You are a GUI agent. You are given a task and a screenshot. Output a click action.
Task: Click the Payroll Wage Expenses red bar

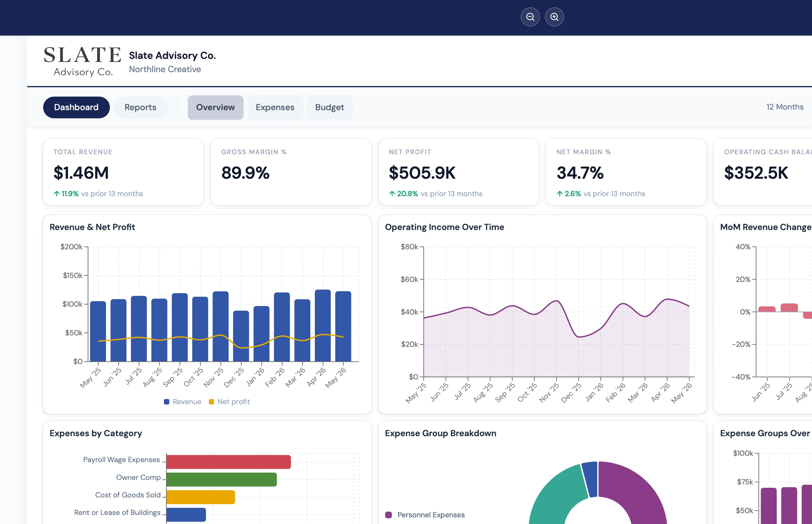pyautogui.click(x=229, y=462)
